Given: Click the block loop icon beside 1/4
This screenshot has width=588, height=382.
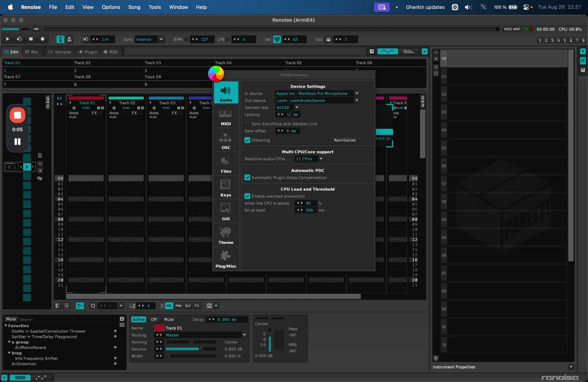Looking at the screenshot, I should tap(86, 40).
